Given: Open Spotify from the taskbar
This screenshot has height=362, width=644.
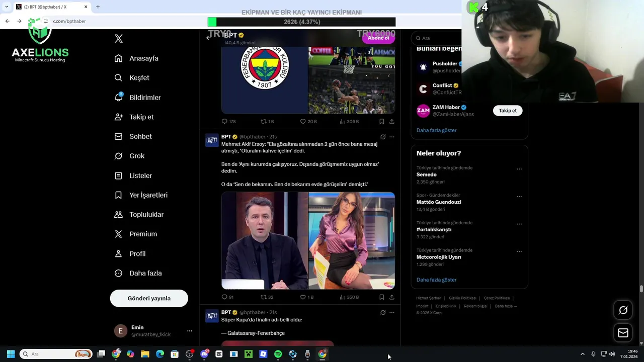Looking at the screenshot, I should coord(278,354).
